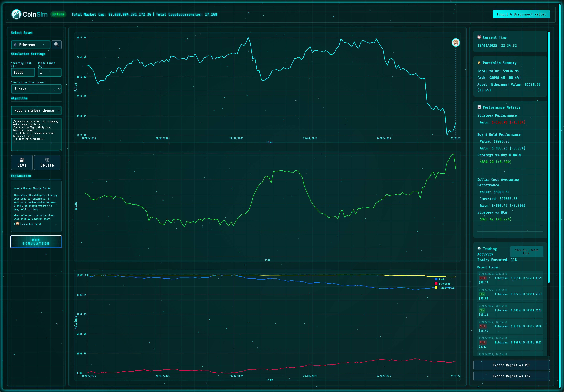Click the CoinSim logo icon
The image size is (564, 392).
click(17, 14)
